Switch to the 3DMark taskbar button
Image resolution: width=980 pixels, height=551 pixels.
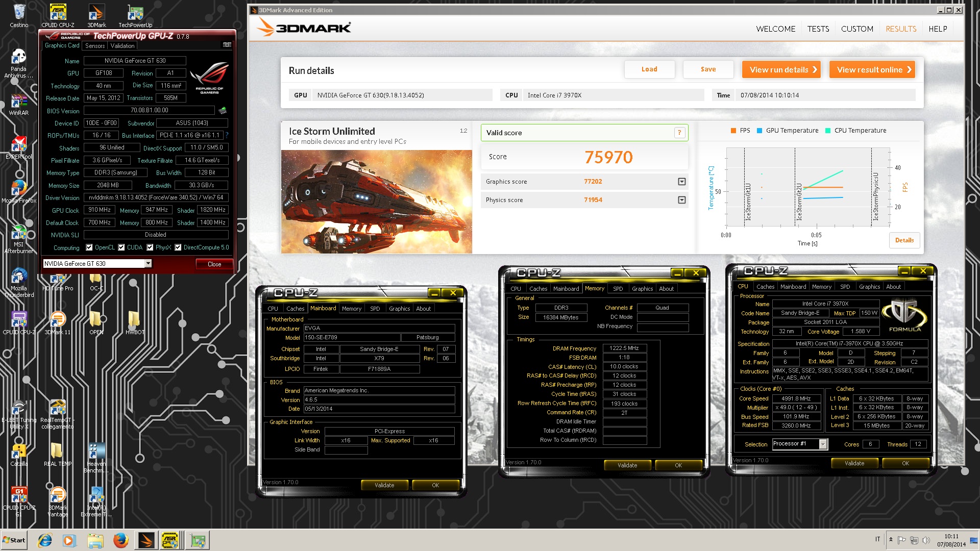(x=146, y=540)
